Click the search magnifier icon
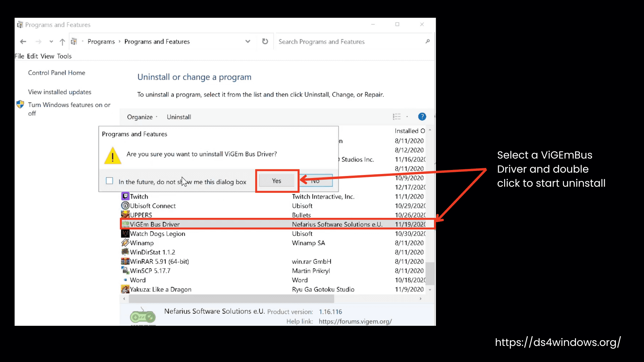This screenshot has height=362, width=644. (x=427, y=42)
